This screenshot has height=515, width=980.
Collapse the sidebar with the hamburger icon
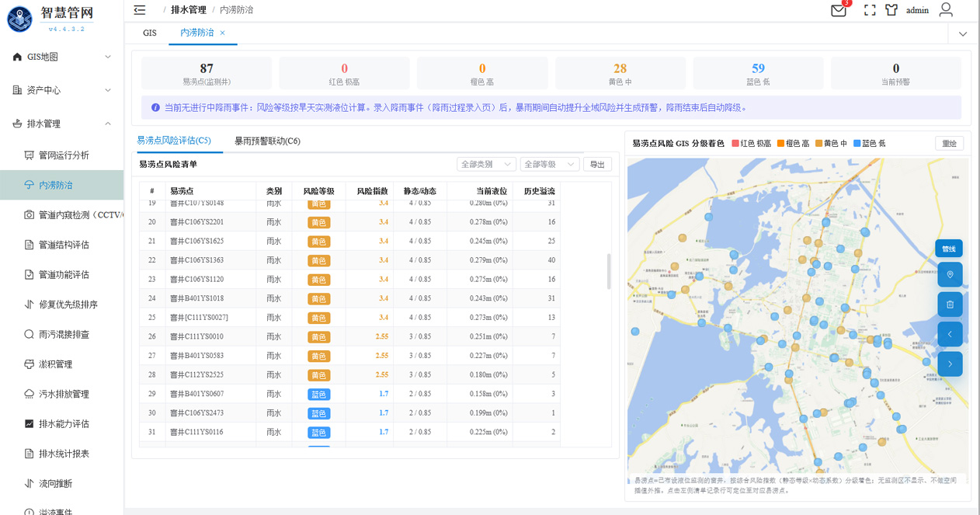(x=140, y=9)
